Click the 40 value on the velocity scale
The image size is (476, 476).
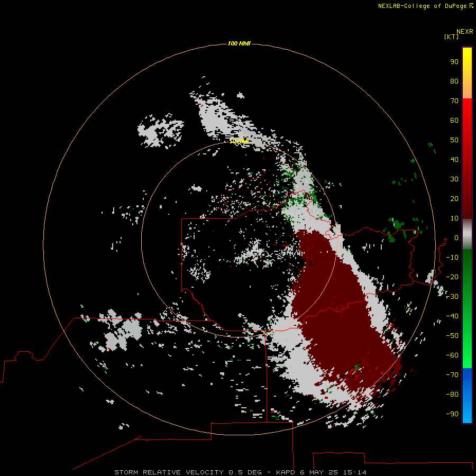(x=454, y=159)
